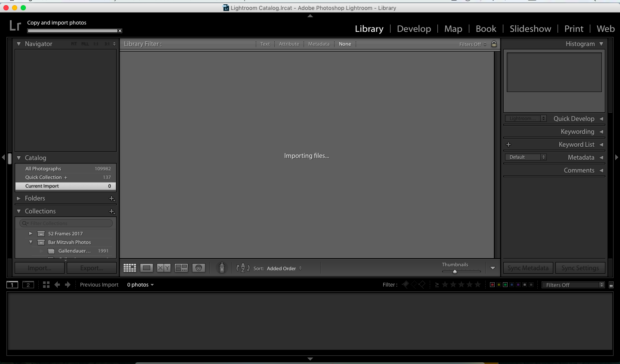The height and width of the screenshot is (364, 620).
Task: Open Survey view
Action: tap(181, 268)
